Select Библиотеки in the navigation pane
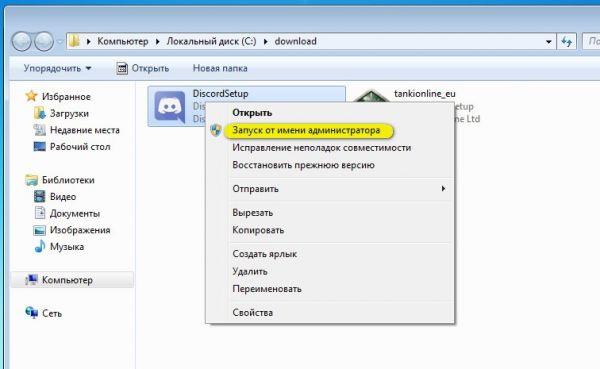 (68, 180)
